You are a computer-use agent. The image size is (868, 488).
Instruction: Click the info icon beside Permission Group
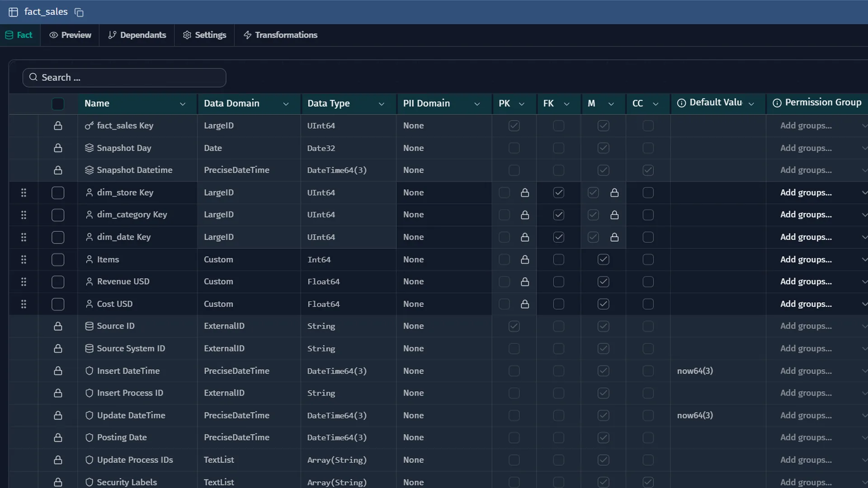click(x=777, y=103)
